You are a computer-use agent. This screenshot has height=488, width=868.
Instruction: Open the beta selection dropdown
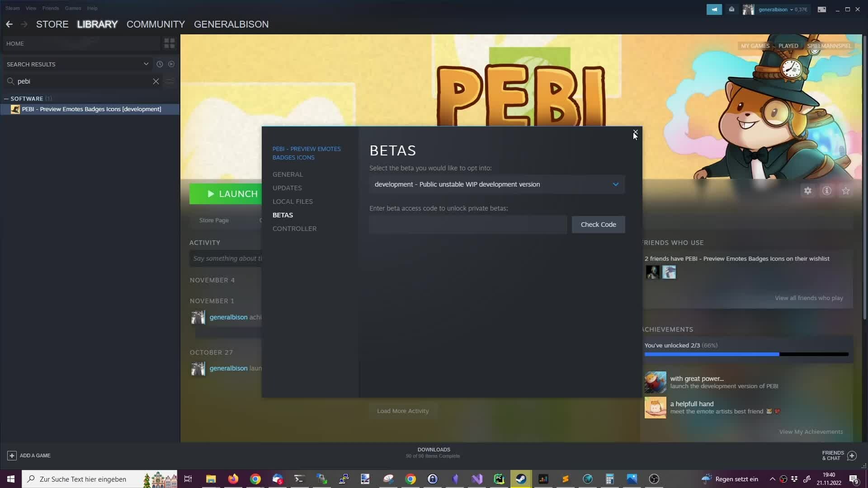497,184
